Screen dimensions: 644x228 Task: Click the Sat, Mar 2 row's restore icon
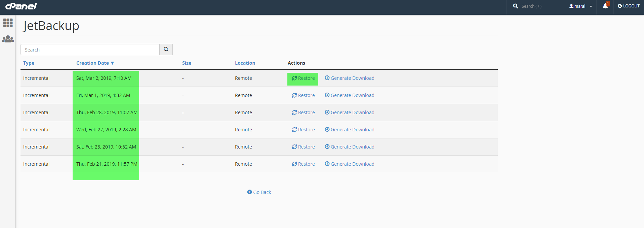click(x=294, y=78)
